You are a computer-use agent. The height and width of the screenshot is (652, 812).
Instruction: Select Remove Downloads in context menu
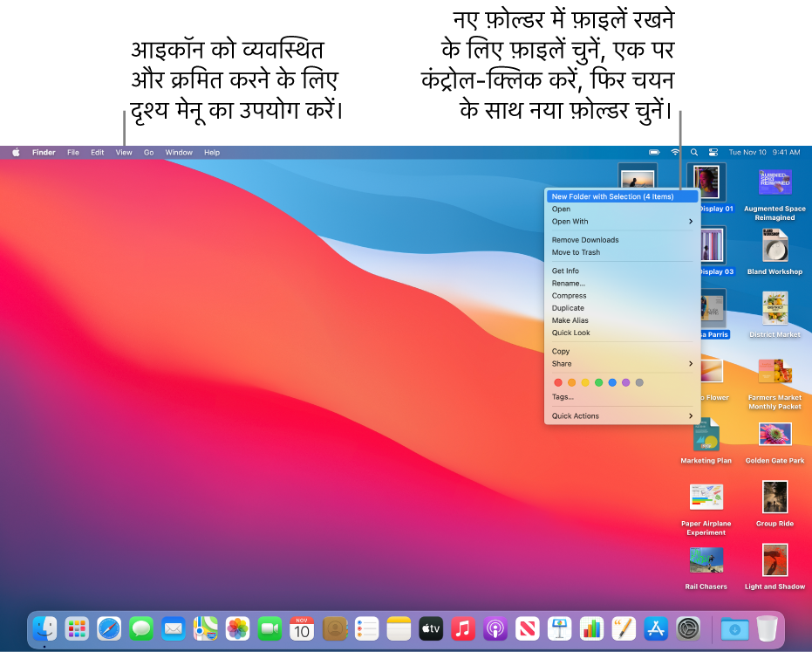coord(622,240)
